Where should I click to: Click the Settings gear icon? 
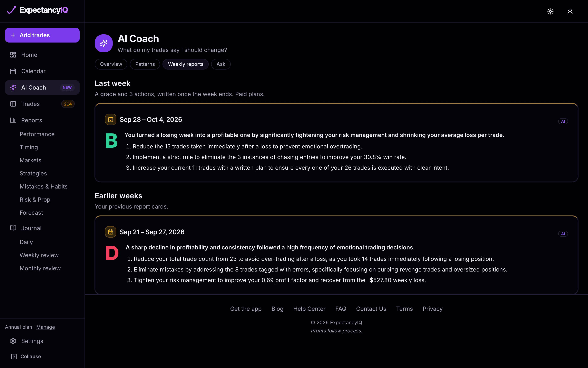[13, 341]
